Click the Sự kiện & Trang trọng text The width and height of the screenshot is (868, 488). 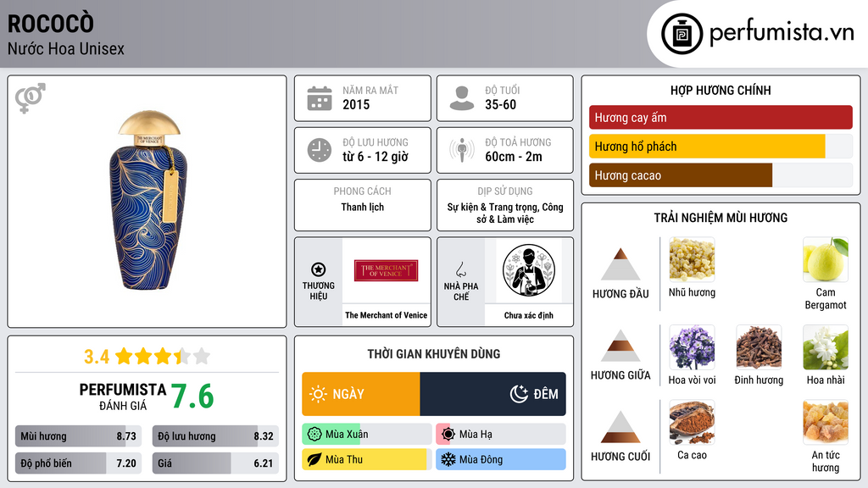click(x=492, y=207)
